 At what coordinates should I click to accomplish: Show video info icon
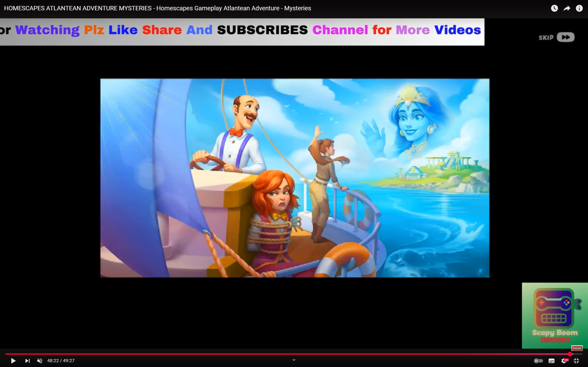579,8
